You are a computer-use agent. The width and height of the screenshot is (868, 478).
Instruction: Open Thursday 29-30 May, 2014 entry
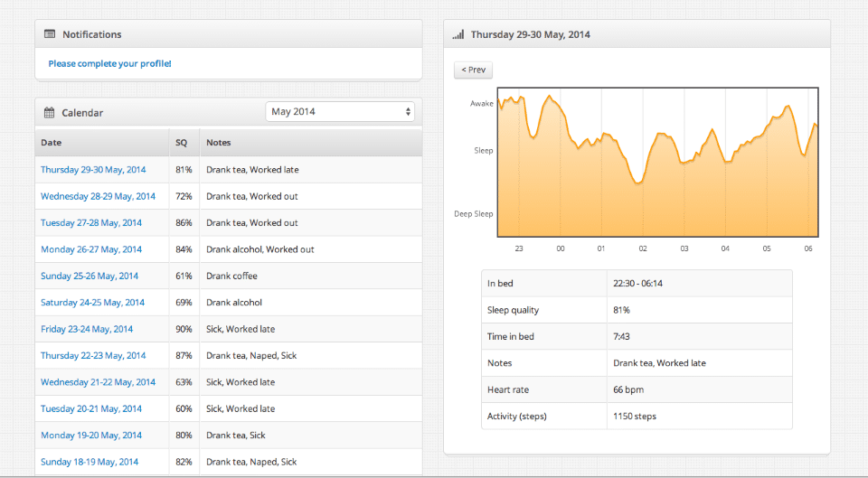coord(93,170)
